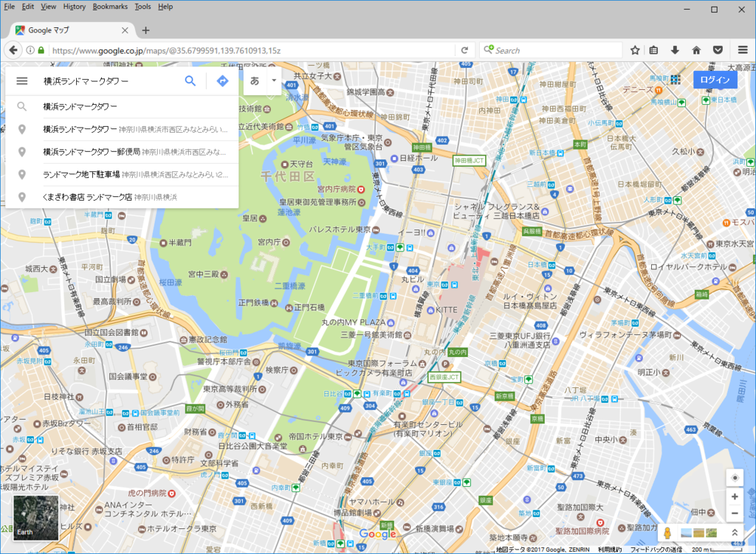The height and width of the screenshot is (554, 756).
Task: Open the map imagery thumbnails strip
Action: 698,533
